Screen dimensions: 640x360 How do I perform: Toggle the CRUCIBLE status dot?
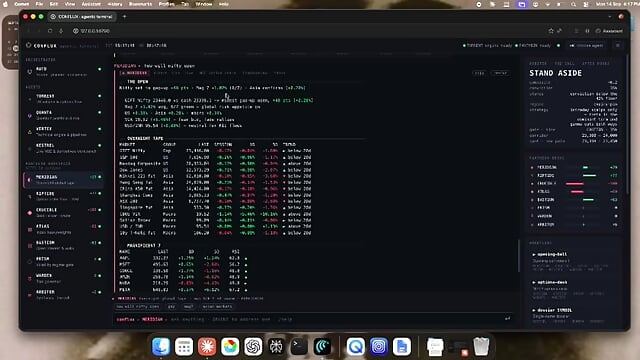[x=100, y=210]
